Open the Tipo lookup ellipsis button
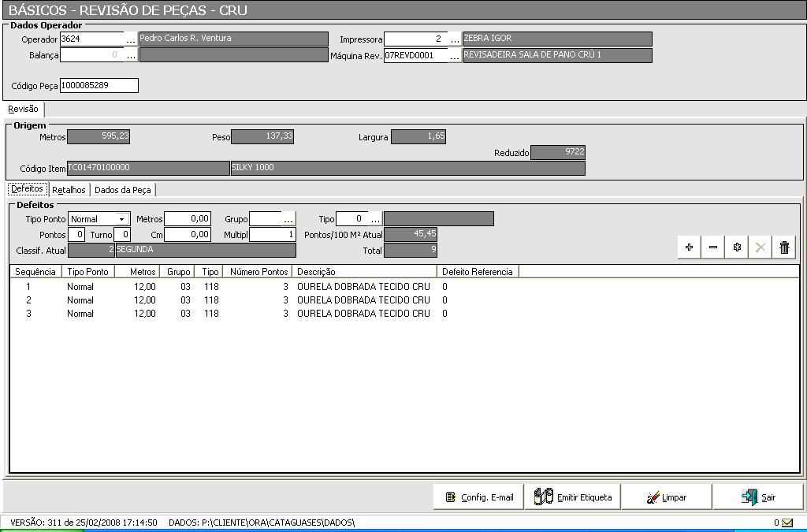 coord(375,219)
